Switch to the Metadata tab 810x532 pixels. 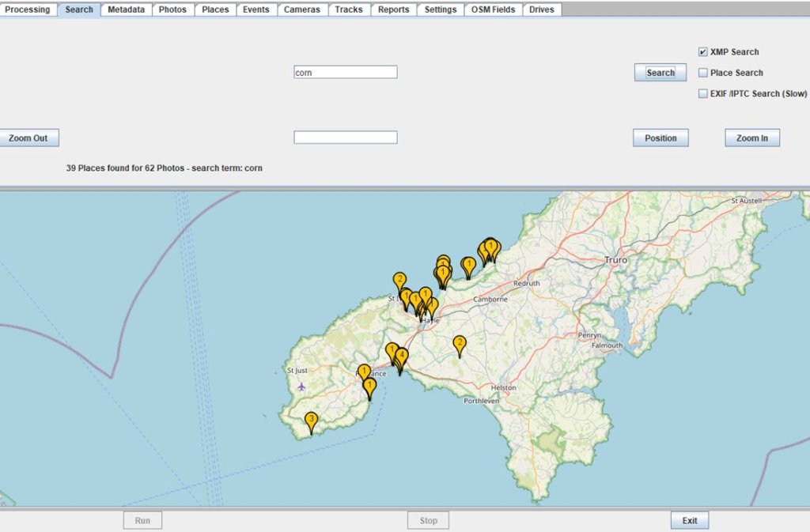[x=126, y=9]
